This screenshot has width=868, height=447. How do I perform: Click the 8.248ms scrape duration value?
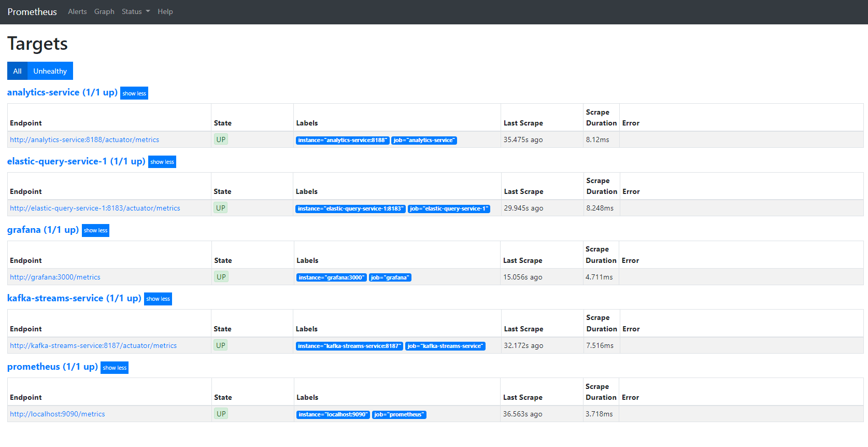coord(600,208)
